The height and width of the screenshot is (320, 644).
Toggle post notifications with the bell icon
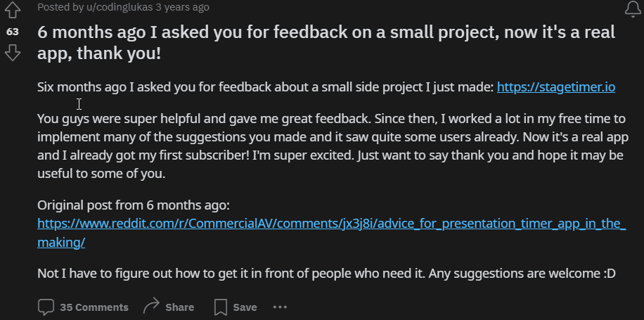633,9
